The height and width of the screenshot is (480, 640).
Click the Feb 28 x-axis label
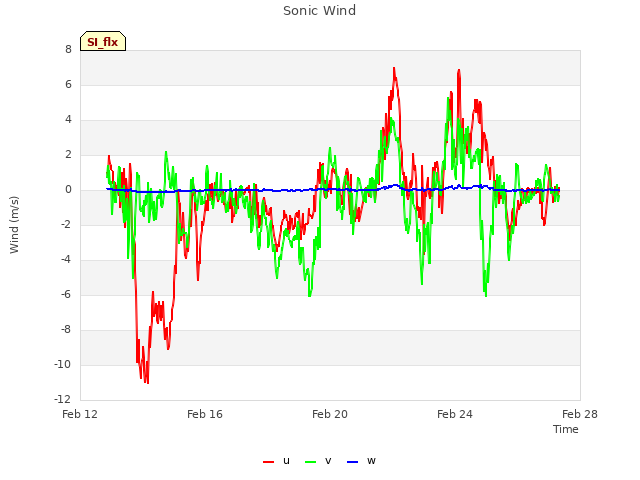[580, 414]
